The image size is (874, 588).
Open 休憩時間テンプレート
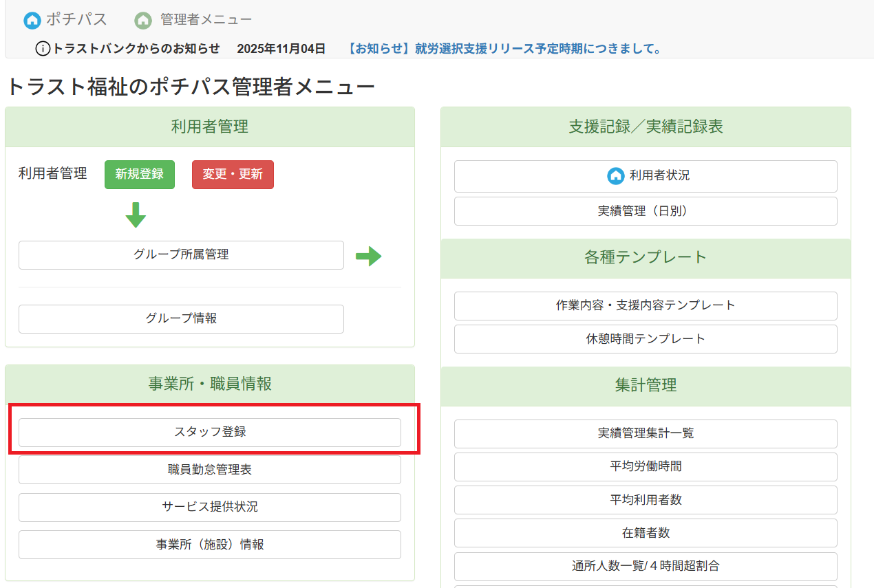pyautogui.click(x=645, y=339)
